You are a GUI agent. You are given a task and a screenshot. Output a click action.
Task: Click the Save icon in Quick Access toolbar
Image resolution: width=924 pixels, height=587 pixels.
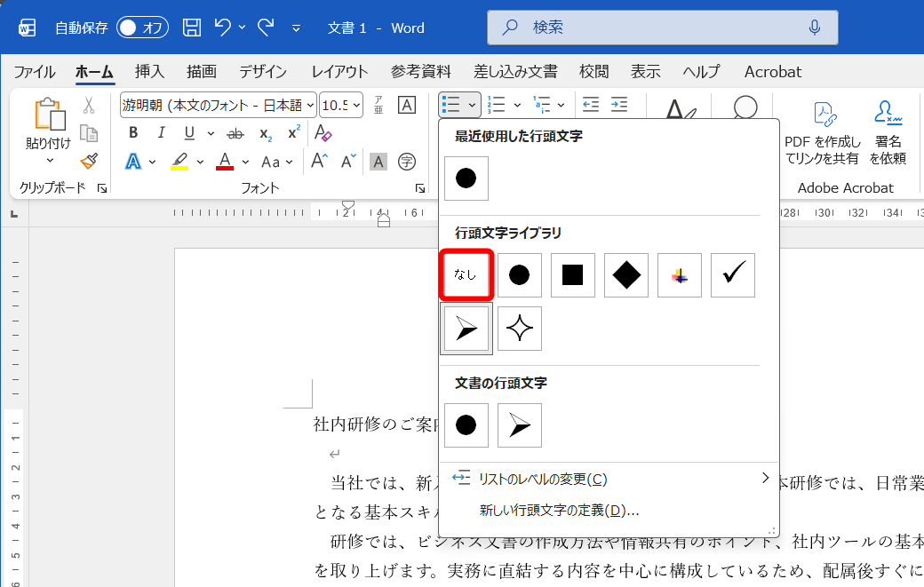(x=190, y=28)
